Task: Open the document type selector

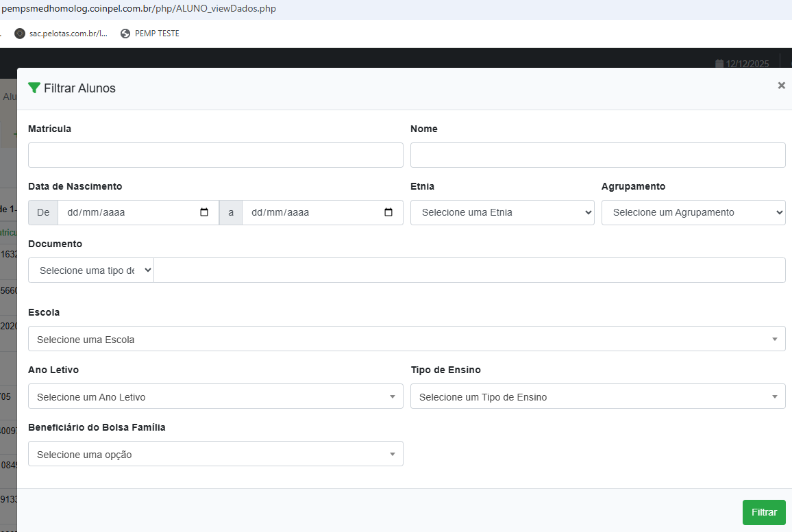Action: tap(91, 270)
